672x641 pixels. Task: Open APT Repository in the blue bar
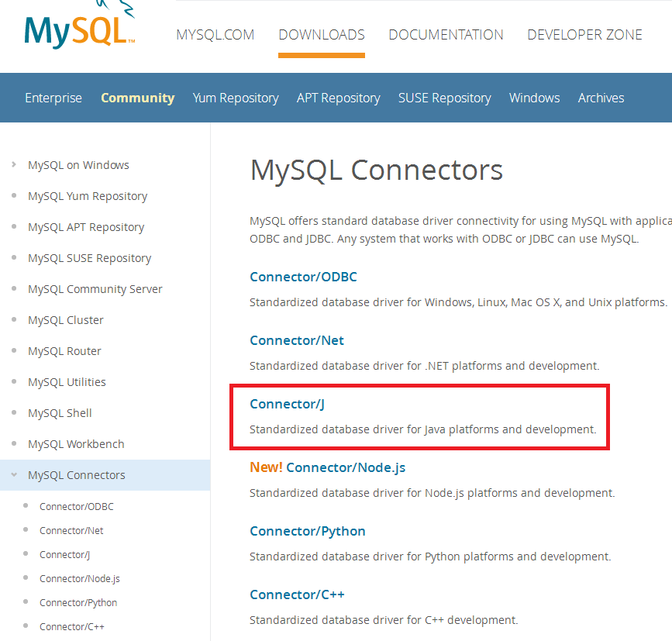(338, 98)
